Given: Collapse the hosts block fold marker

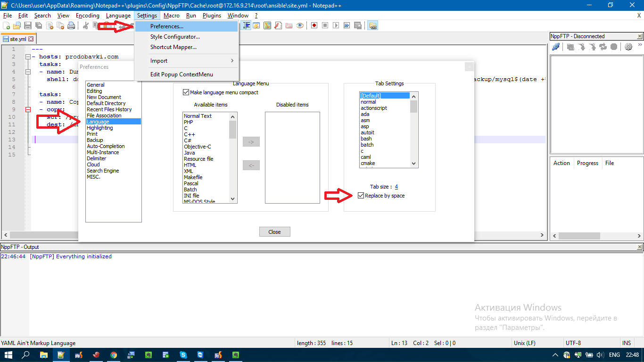Looking at the screenshot, I should click(28, 57).
